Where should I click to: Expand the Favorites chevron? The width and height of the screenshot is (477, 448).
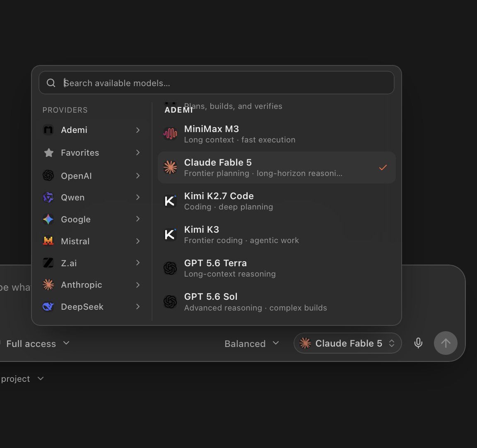pyautogui.click(x=138, y=152)
